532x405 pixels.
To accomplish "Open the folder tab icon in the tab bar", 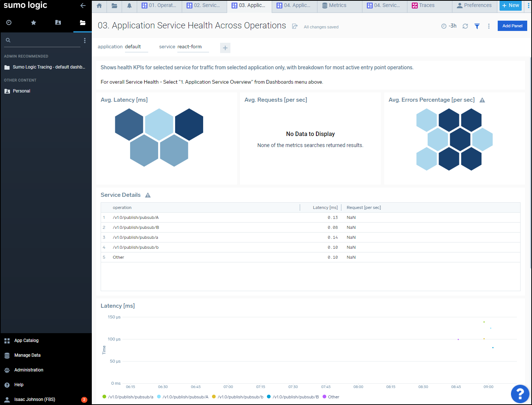I will tap(114, 6).
